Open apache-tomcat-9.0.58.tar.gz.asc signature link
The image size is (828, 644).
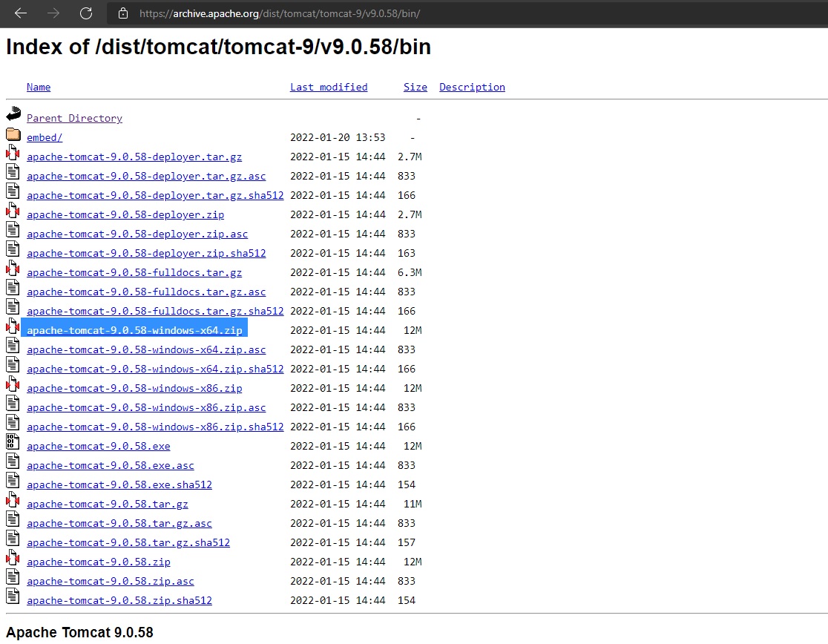click(x=119, y=523)
